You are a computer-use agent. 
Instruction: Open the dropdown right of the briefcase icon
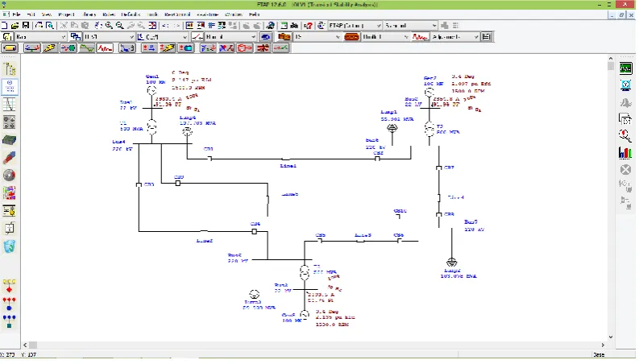317,37
